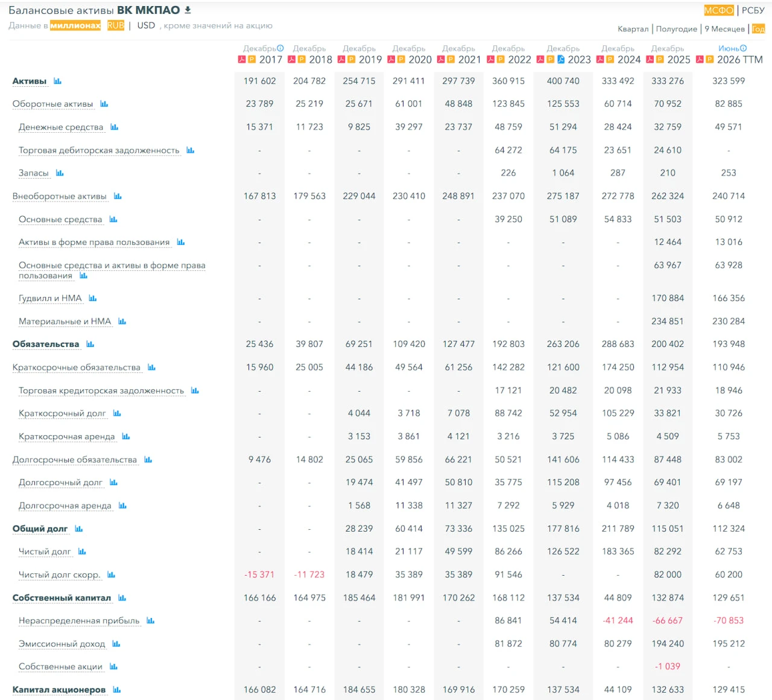The image size is (772, 700).
Task: Select МСФО reporting standard
Action: point(719,10)
